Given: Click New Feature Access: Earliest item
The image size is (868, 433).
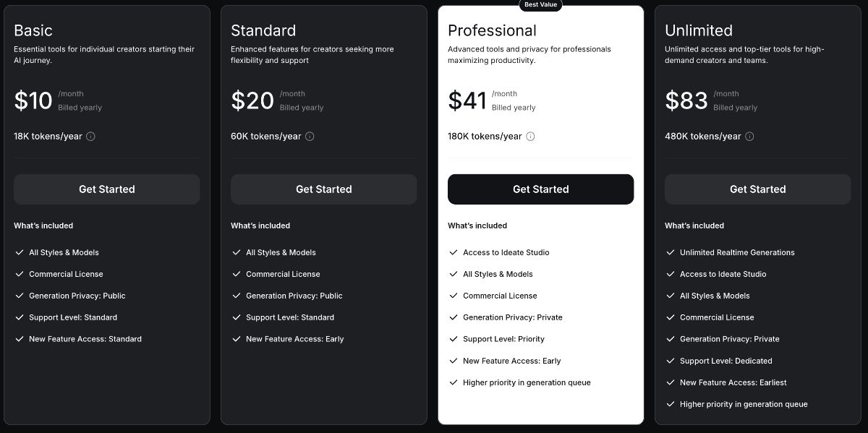Looking at the screenshot, I should point(733,382).
